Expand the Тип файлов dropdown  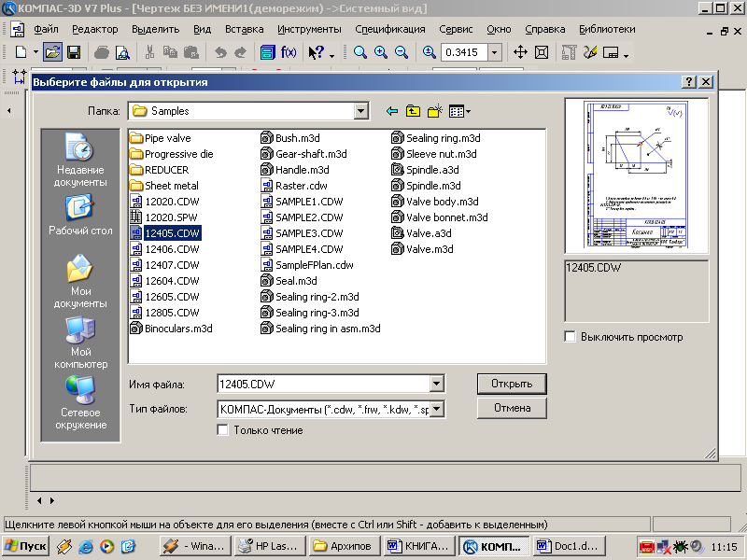tap(437, 409)
